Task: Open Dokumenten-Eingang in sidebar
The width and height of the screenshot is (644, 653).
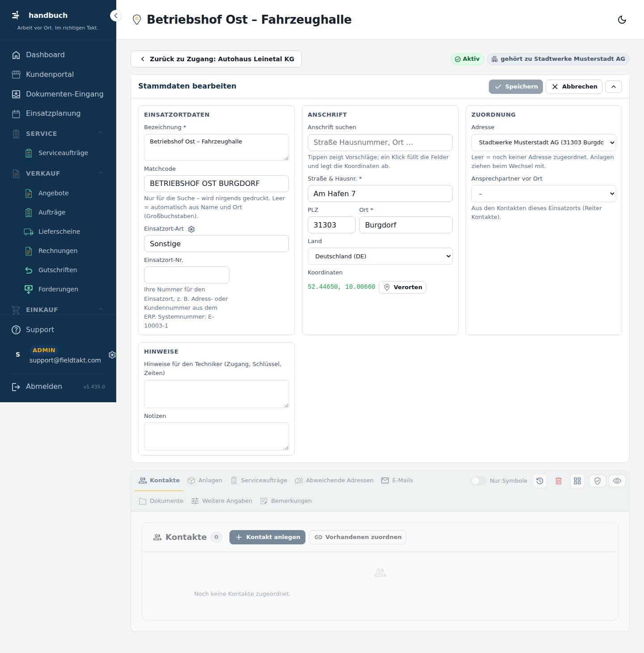Action: [x=58, y=94]
